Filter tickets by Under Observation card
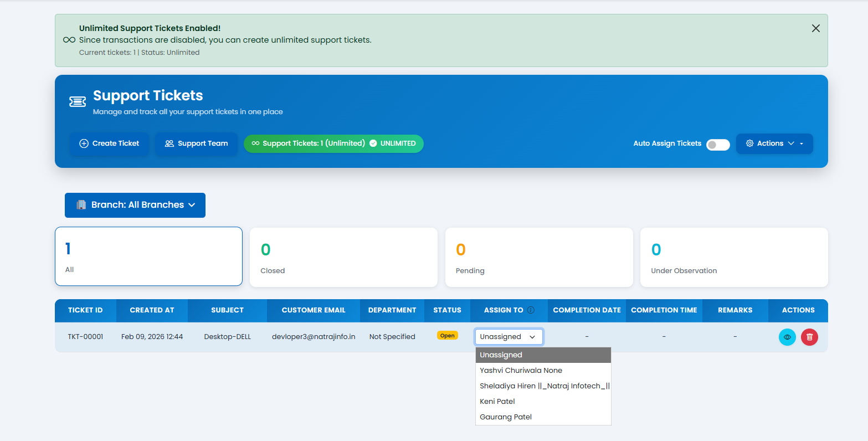Image resolution: width=868 pixels, height=441 pixels. click(734, 257)
